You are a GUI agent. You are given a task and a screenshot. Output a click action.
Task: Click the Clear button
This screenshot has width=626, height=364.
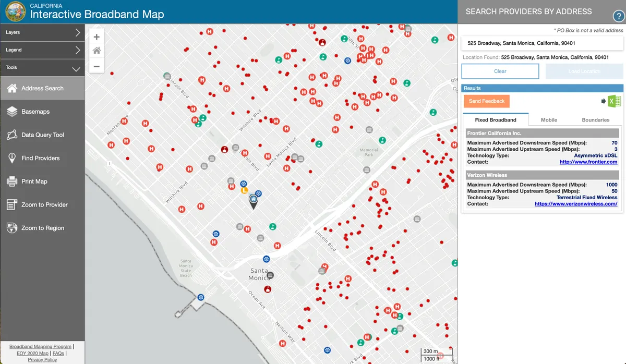coord(500,71)
